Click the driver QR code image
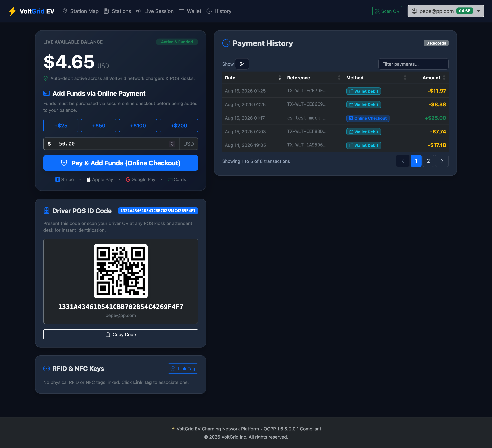 click(121, 271)
